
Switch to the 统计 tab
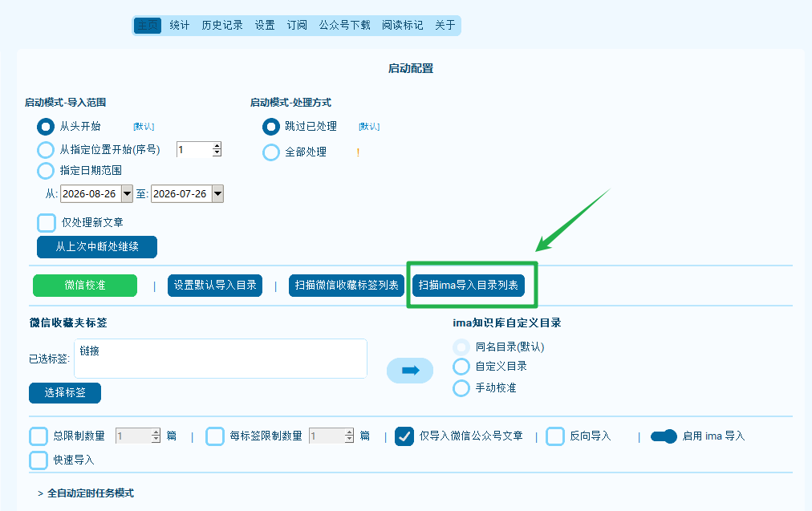179,25
